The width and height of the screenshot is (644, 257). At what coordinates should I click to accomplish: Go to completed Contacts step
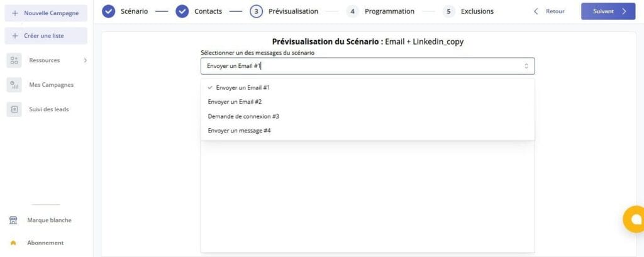[x=182, y=11]
